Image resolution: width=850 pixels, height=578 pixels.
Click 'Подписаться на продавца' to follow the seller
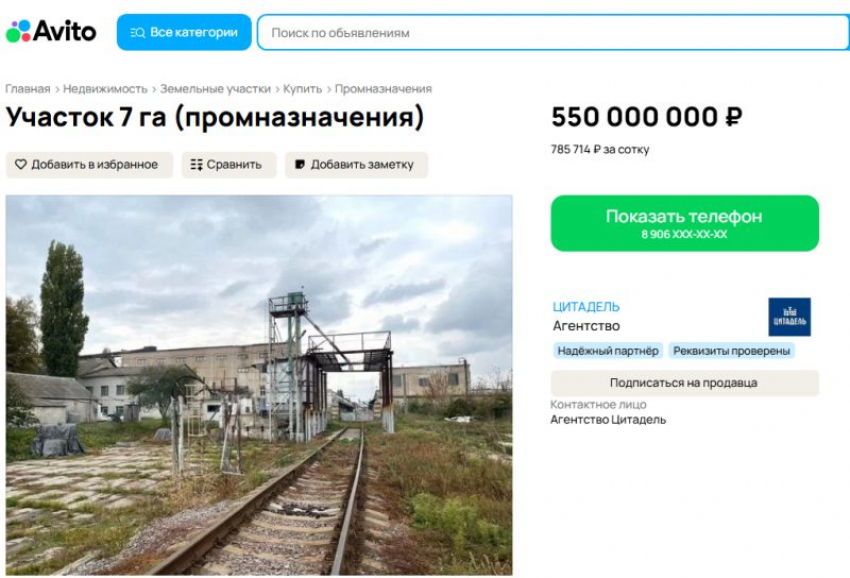(x=687, y=382)
